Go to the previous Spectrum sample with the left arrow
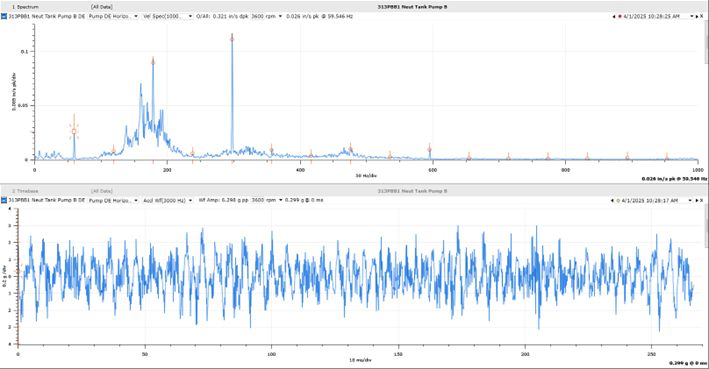 tap(614, 16)
